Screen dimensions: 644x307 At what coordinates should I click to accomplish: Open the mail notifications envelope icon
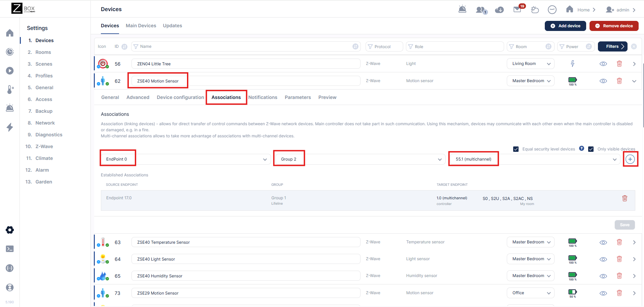pyautogui.click(x=517, y=9)
